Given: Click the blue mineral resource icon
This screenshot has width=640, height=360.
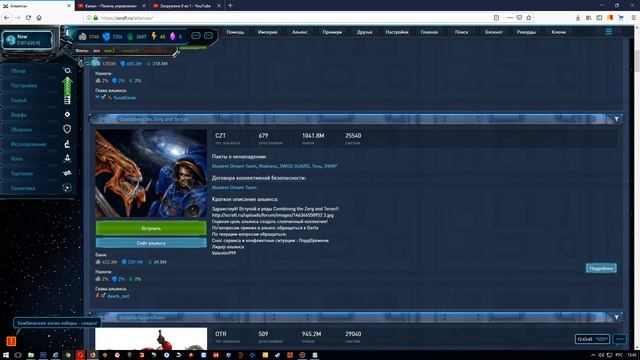Looking at the screenshot, I should pyautogui.click(x=106, y=36).
